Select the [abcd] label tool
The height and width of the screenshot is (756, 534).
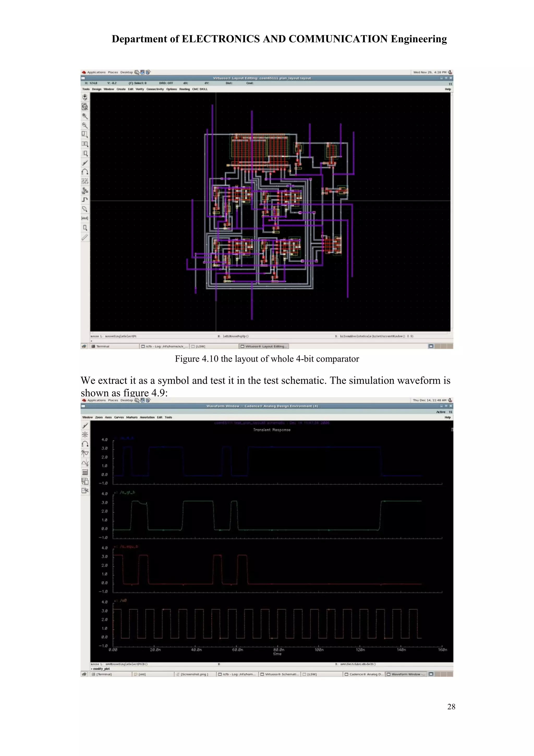pyautogui.click(x=85, y=218)
